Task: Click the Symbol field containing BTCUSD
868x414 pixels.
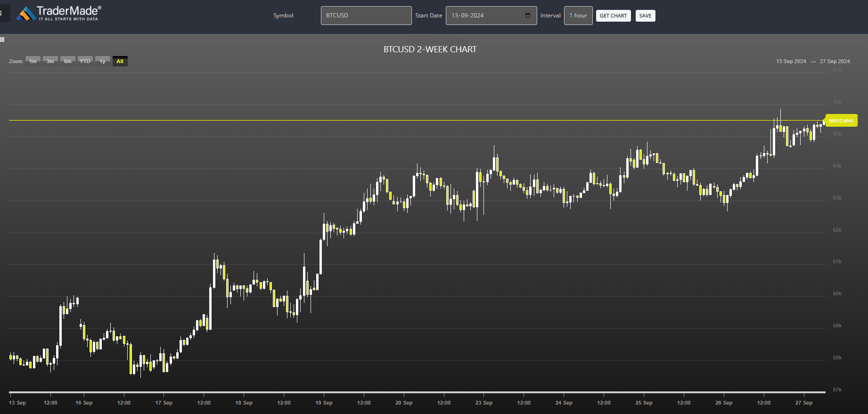Action: (x=366, y=16)
